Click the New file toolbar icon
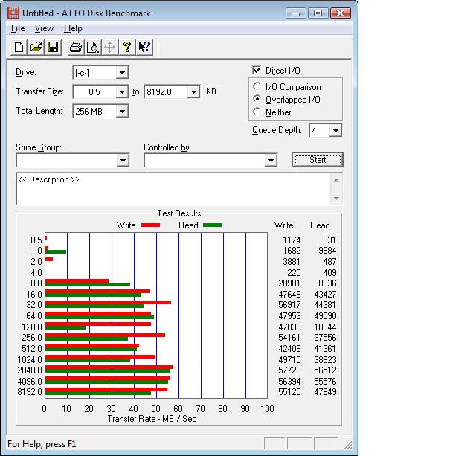This screenshot has height=456, width=476. pyautogui.click(x=19, y=48)
